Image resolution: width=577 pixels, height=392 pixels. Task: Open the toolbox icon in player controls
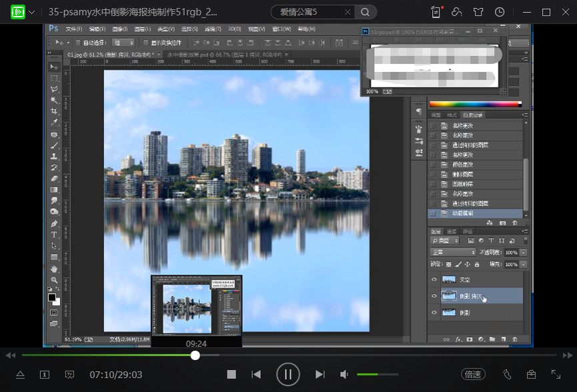(531, 375)
